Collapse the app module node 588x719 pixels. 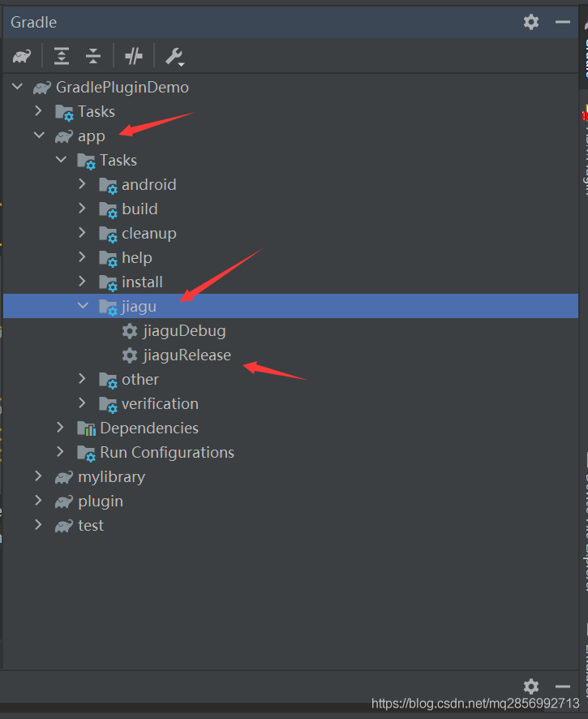point(39,136)
